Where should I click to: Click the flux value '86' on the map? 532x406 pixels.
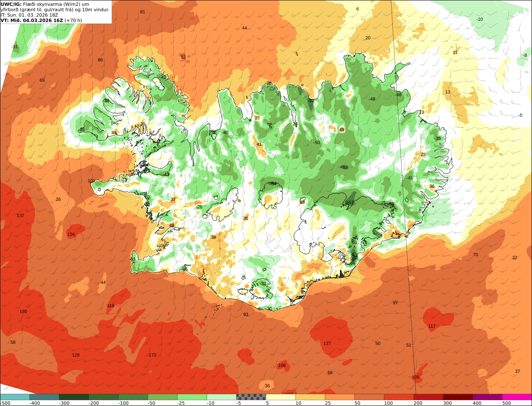100,60
